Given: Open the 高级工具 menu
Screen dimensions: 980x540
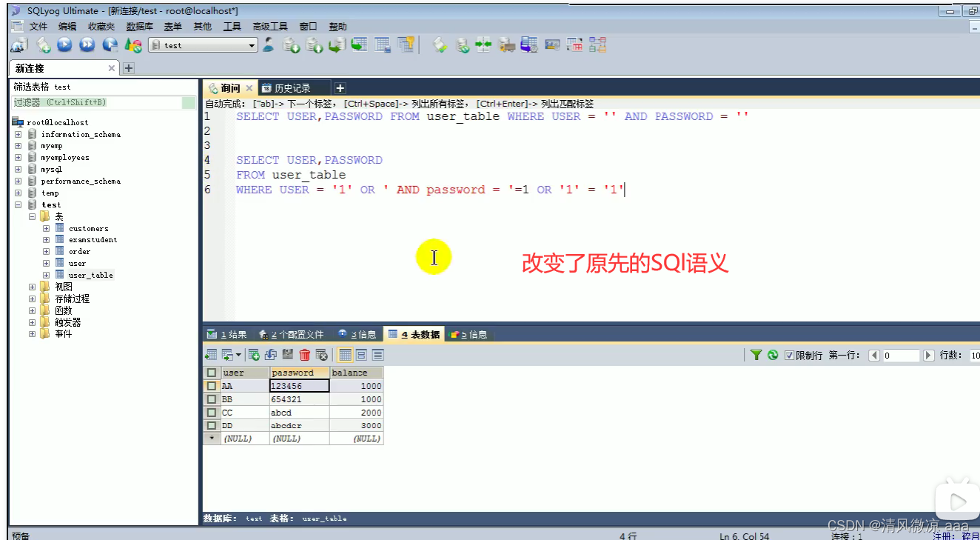Looking at the screenshot, I should [270, 27].
